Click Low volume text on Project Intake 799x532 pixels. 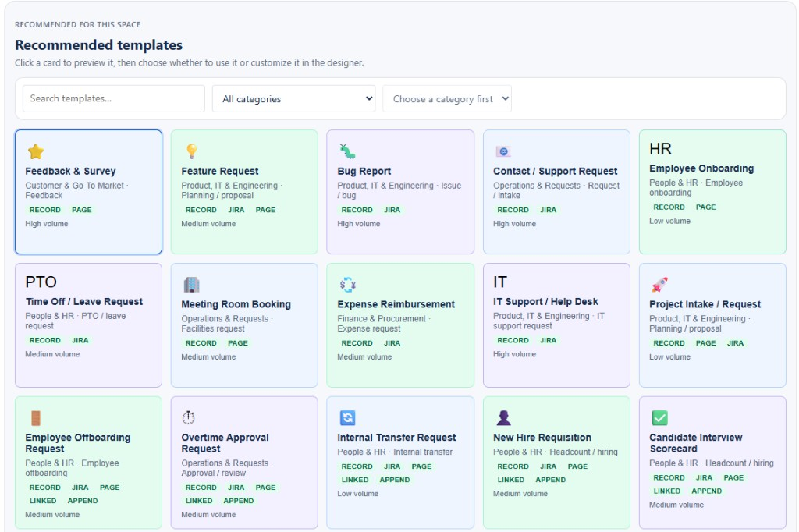[x=669, y=357]
